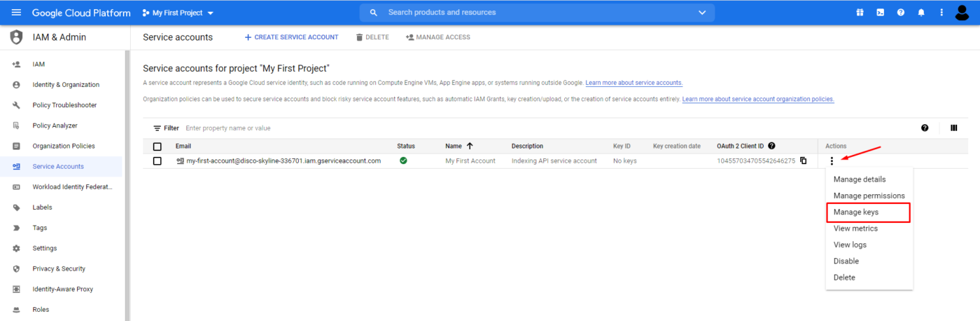Open Identity-Aware Proxy sidebar item

tap(63, 289)
